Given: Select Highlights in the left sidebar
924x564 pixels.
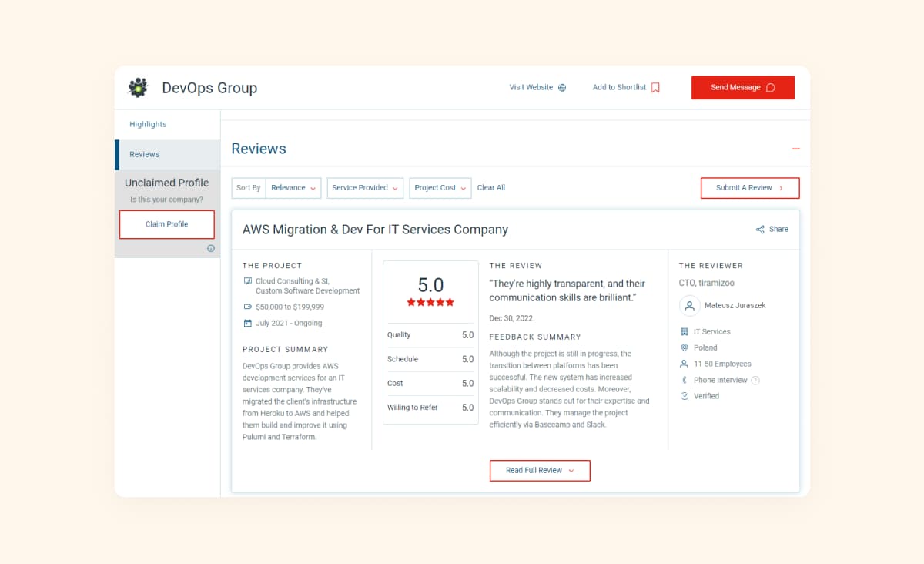Looking at the screenshot, I should (x=148, y=124).
